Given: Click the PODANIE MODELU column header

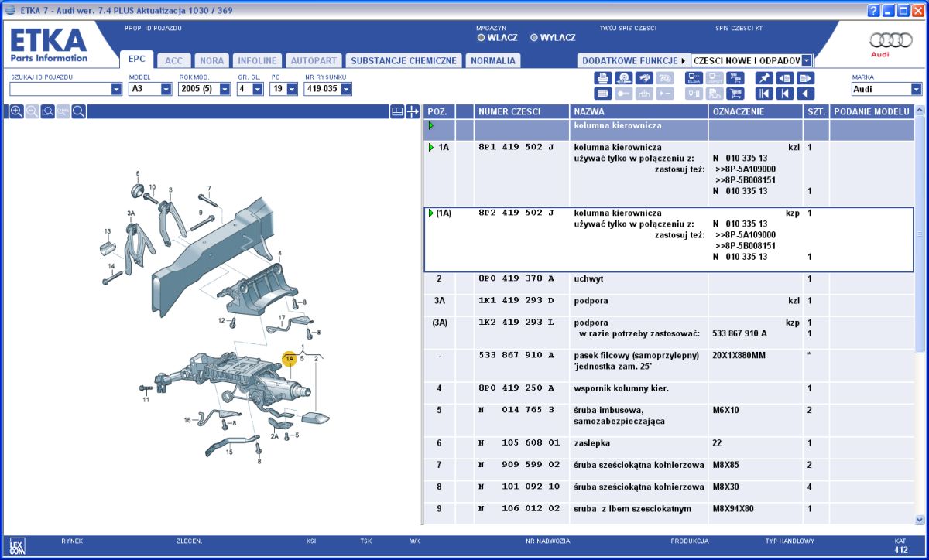Looking at the screenshot, I should (871, 111).
